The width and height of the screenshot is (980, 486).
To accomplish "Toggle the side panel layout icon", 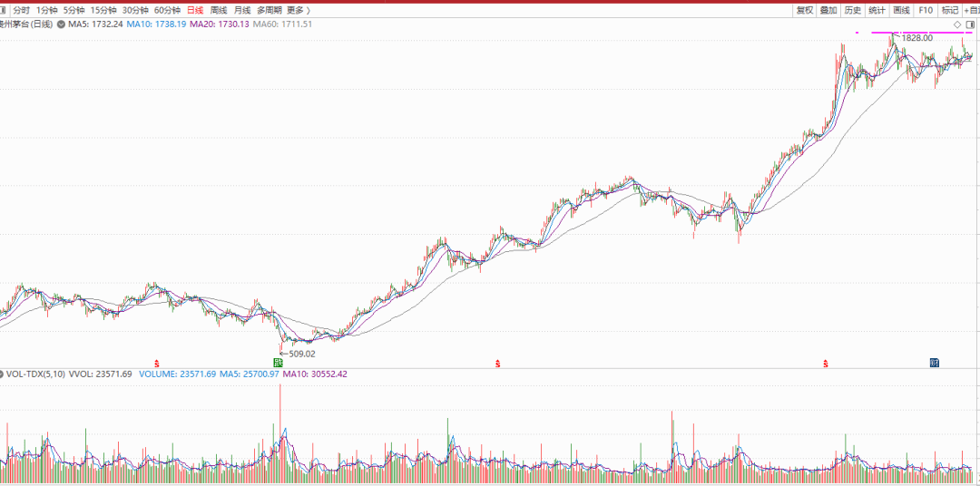I will coord(971,24).
